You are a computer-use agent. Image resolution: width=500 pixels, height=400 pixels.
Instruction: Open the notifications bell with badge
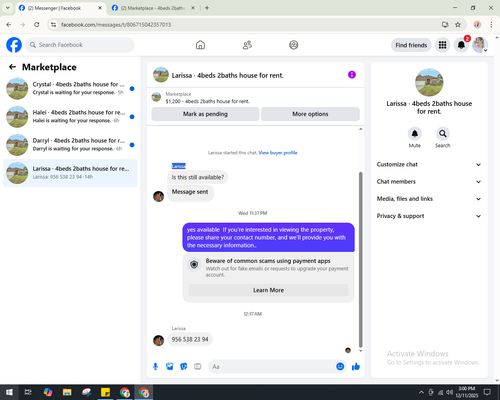[x=461, y=45]
